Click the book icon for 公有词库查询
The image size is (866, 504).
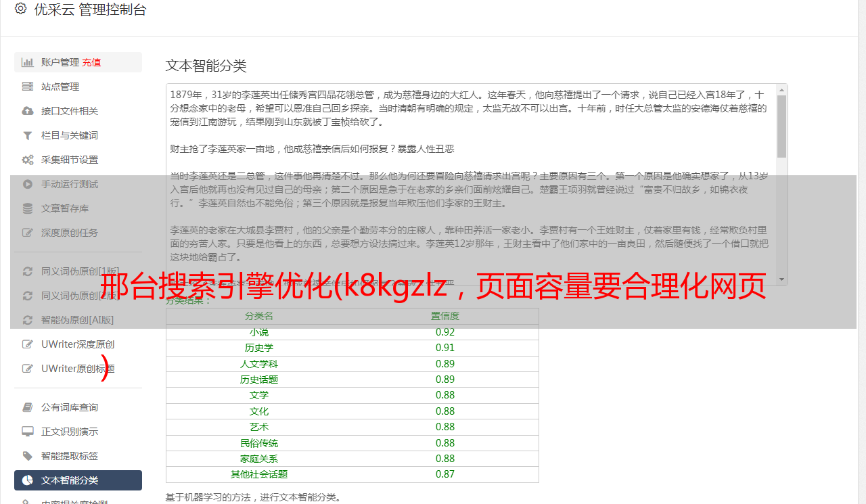pos(28,407)
